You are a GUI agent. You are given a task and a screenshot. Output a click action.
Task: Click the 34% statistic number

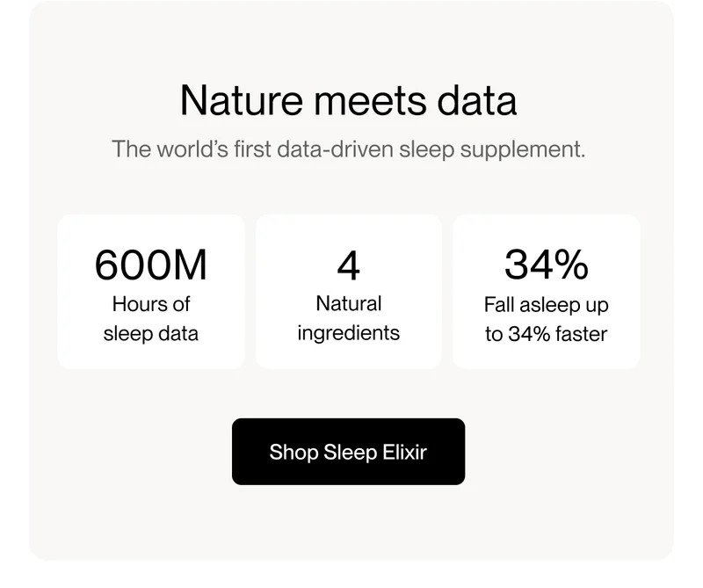[x=547, y=263]
